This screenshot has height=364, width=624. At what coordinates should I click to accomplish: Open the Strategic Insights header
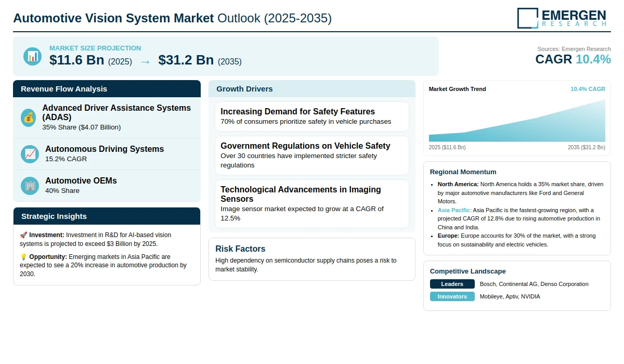click(107, 216)
